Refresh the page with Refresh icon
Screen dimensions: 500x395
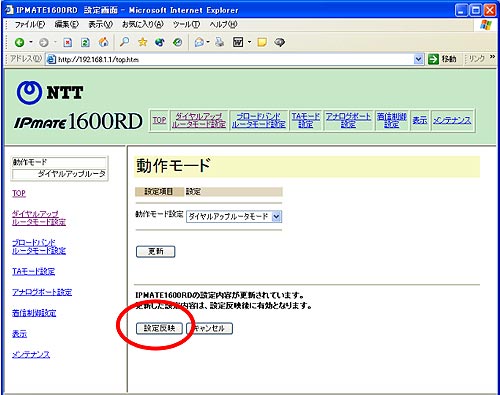(x=85, y=42)
